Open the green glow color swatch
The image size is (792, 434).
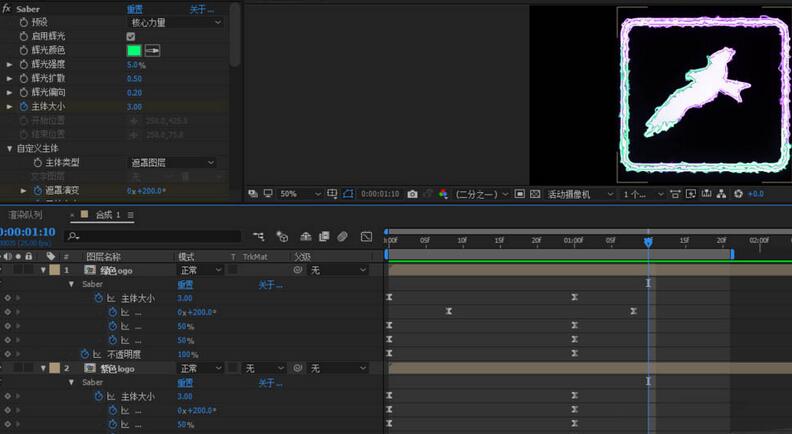133,50
